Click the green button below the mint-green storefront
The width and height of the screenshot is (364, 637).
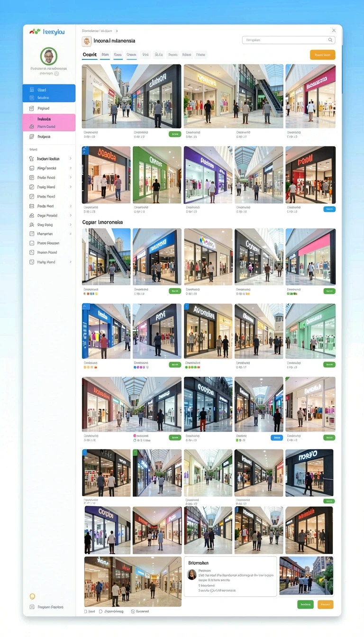point(329,364)
